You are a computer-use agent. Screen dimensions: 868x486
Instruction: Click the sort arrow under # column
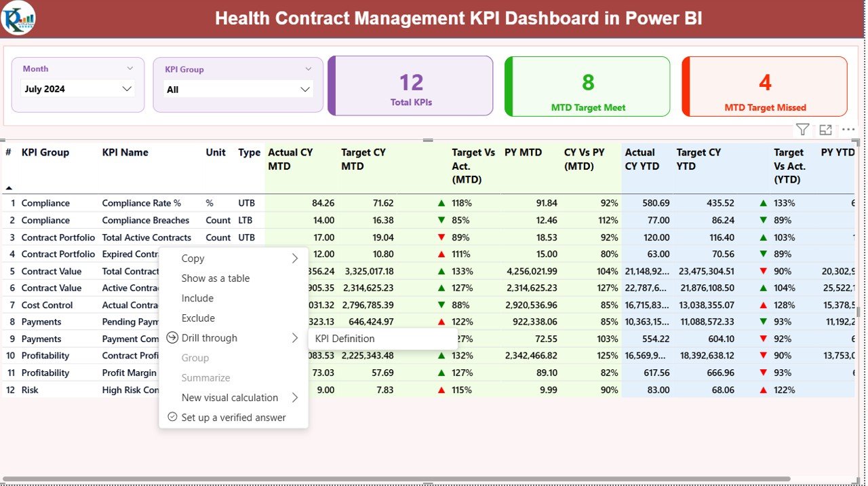click(x=9, y=188)
